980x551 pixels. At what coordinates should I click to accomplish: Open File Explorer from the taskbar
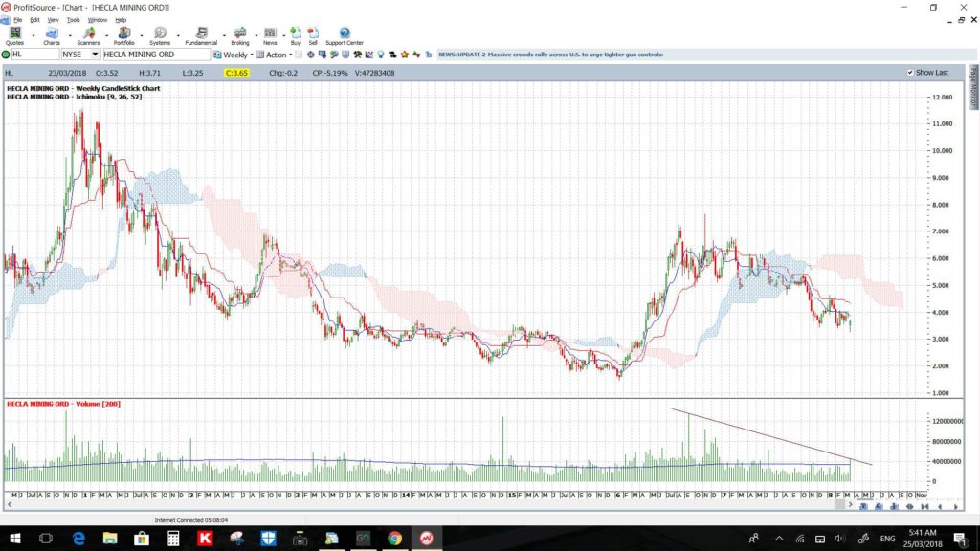pos(110,538)
